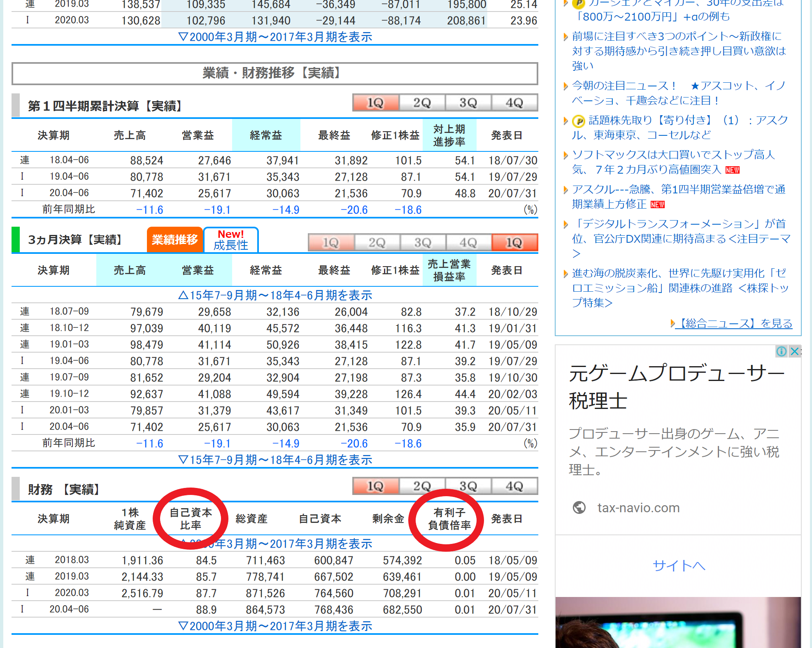Expand ▽15年7-9月期〜18年4-6月期を表示
This screenshot has height=648, width=812.
(275, 460)
